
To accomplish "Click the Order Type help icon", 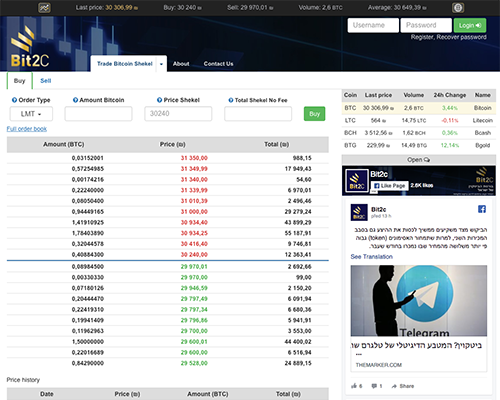I will 14,100.
